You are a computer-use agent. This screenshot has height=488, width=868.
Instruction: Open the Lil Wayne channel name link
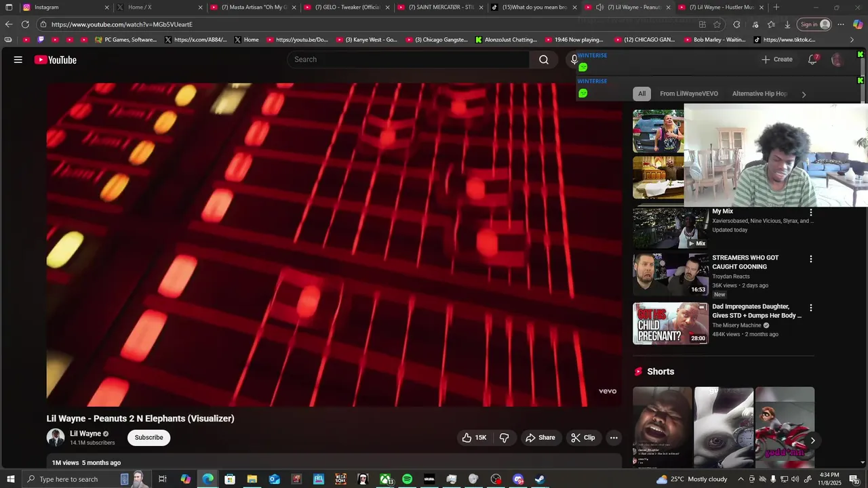coord(85,434)
